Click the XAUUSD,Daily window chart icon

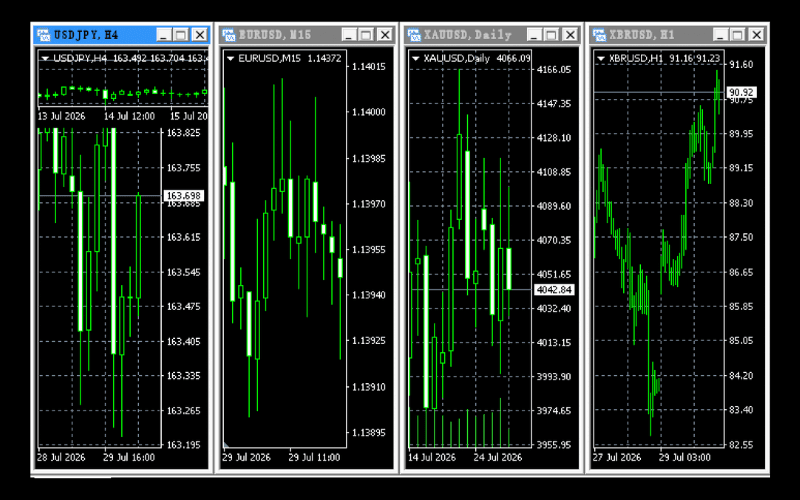[414, 35]
